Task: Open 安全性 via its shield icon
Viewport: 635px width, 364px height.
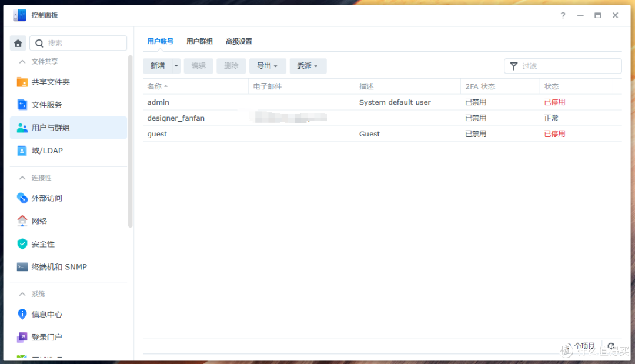Action: pyautogui.click(x=22, y=244)
